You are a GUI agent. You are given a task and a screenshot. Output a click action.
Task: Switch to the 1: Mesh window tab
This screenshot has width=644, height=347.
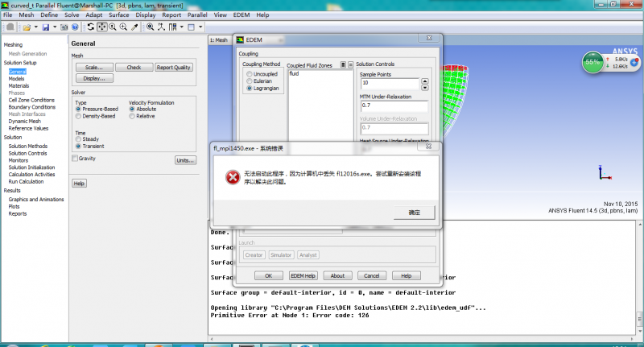218,39
